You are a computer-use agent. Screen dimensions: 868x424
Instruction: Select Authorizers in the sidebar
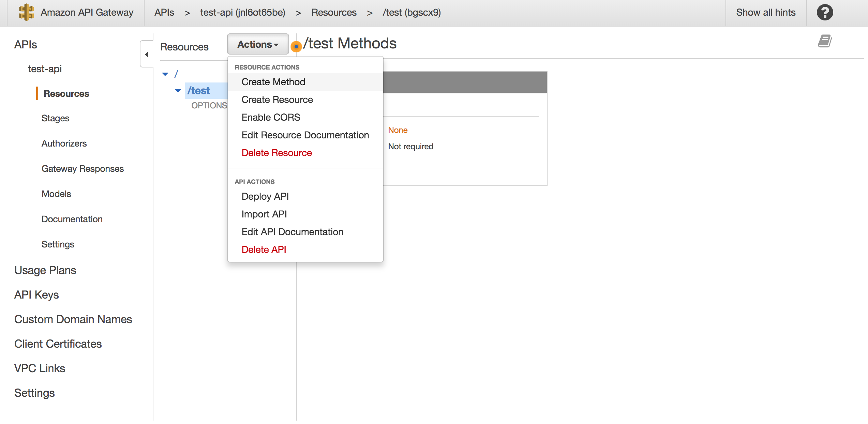[x=64, y=143]
